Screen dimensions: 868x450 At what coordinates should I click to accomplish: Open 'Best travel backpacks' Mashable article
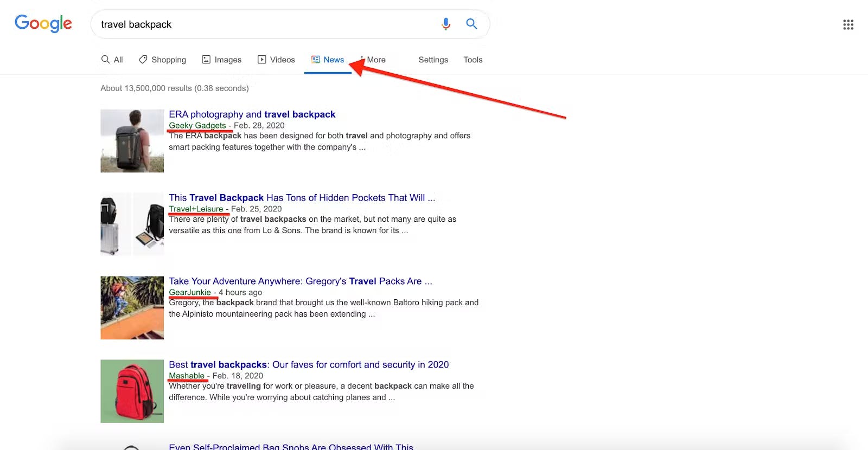309,365
